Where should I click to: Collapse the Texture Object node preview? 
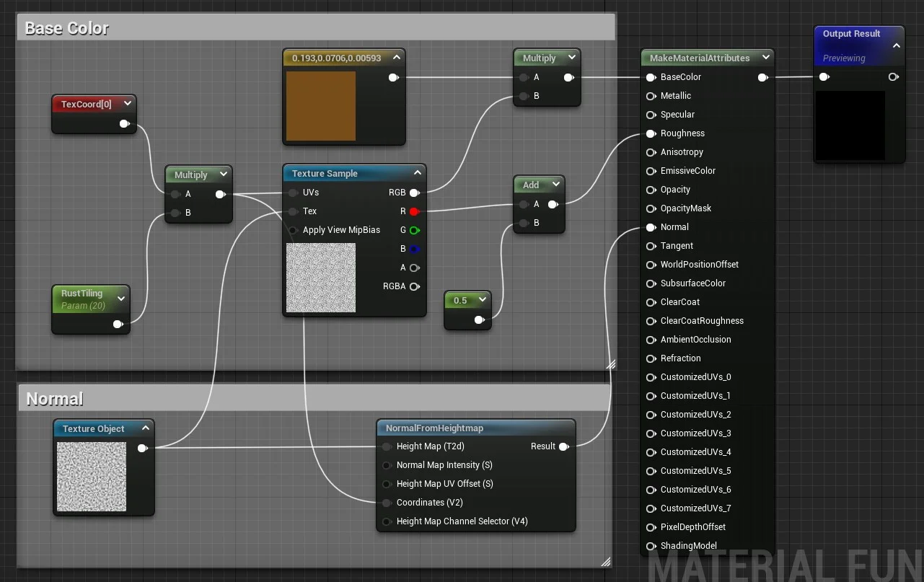[x=146, y=428]
